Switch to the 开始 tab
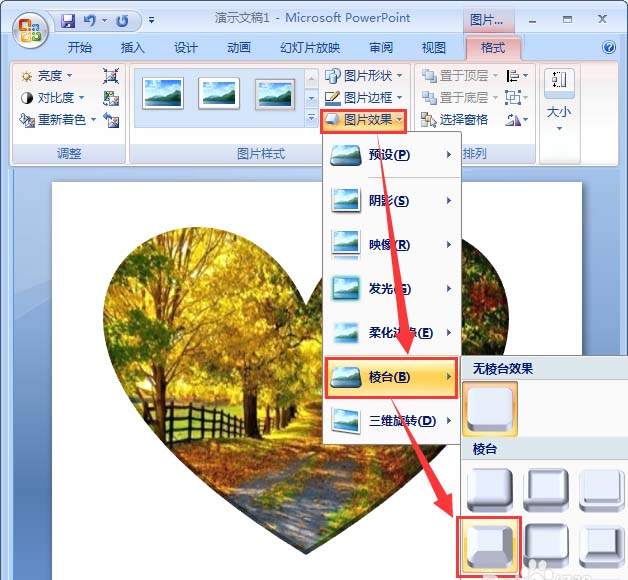This screenshot has width=628, height=580. (x=79, y=48)
